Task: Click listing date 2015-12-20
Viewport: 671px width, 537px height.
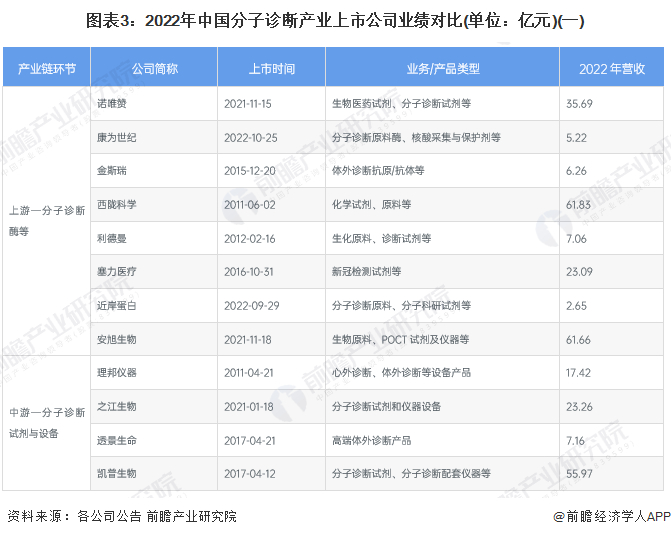Action: pos(250,171)
